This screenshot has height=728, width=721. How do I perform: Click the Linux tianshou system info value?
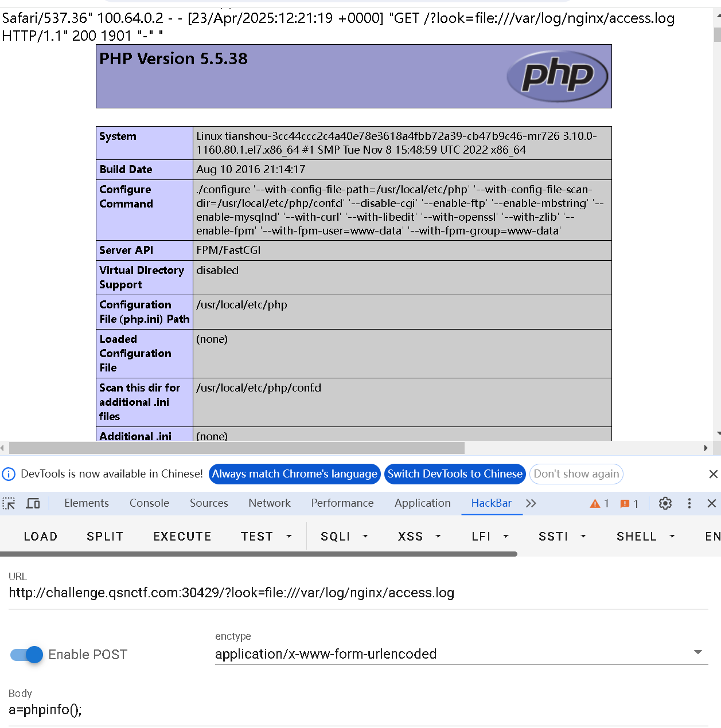[396, 143]
